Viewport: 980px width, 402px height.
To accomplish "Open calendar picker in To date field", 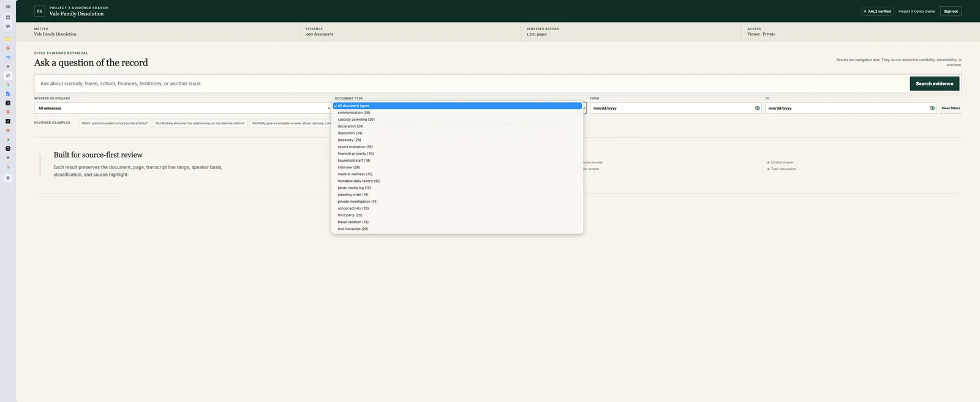I will pos(932,108).
